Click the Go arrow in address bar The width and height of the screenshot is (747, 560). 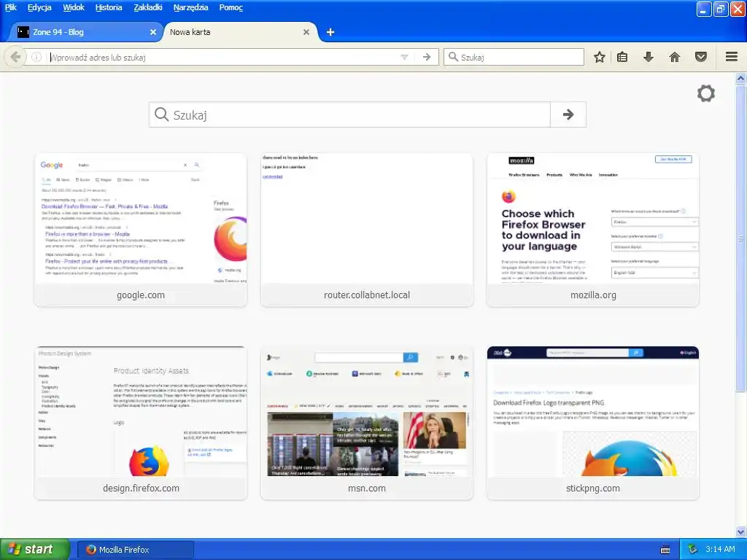(427, 57)
